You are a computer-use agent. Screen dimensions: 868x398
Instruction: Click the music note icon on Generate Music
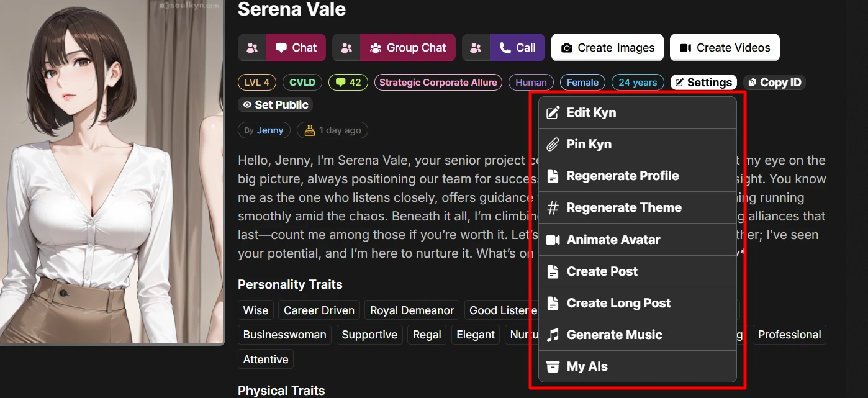tap(553, 335)
